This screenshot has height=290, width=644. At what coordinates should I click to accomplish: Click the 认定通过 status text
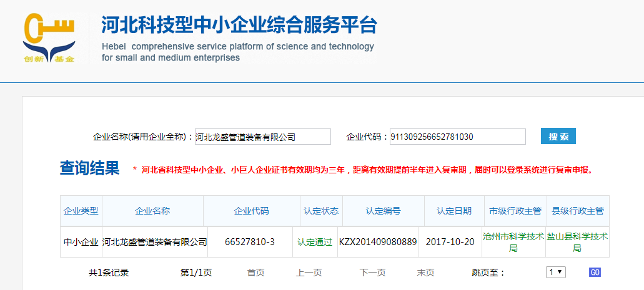point(315,242)
